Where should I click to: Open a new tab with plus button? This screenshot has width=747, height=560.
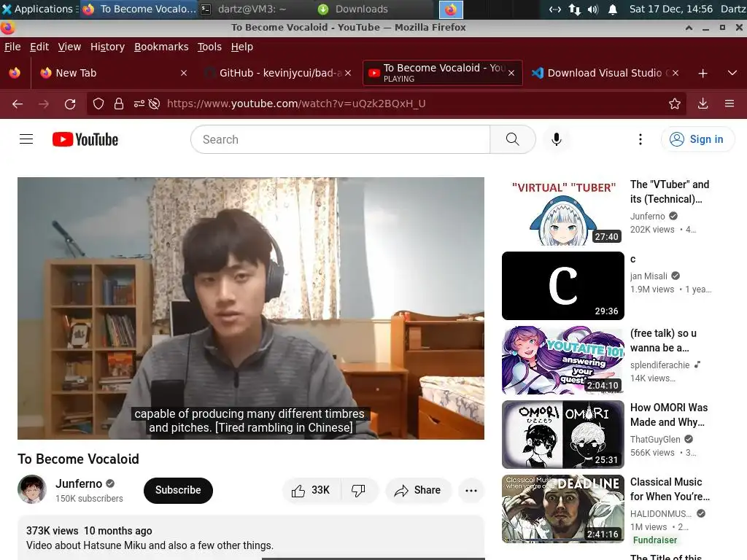(703, 74)
